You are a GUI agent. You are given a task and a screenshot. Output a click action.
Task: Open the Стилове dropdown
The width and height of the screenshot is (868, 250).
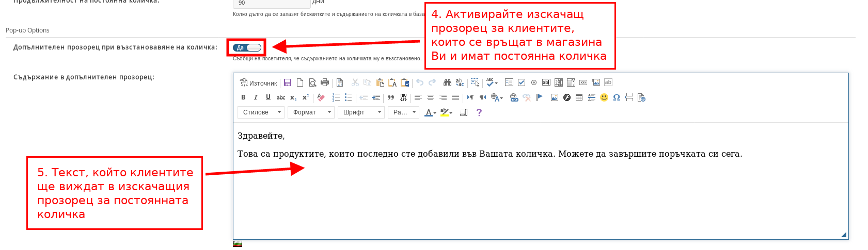[x=261, y=112]
